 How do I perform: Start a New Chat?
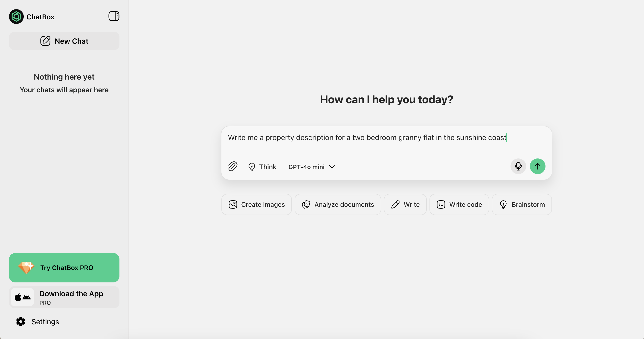pos(64,41)
